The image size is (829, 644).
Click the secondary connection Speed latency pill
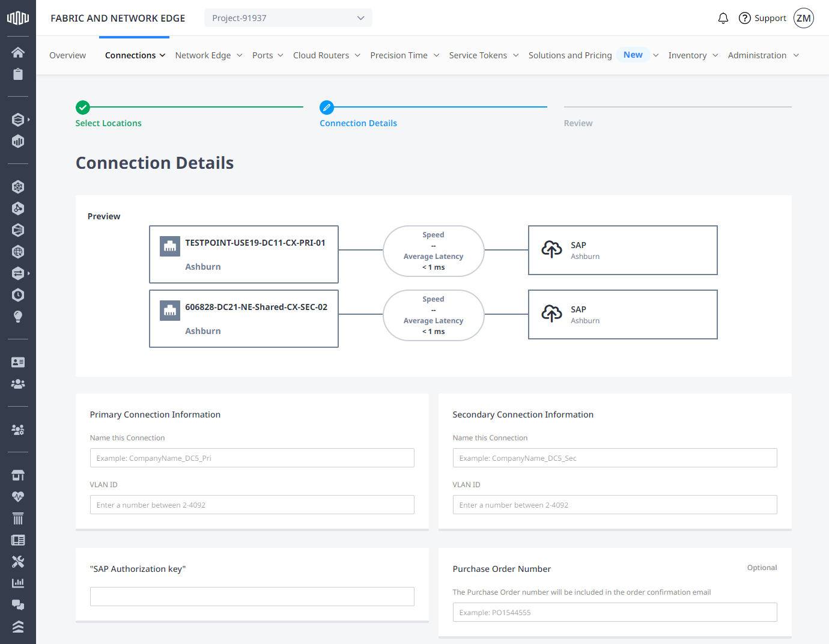coord(434,315)
